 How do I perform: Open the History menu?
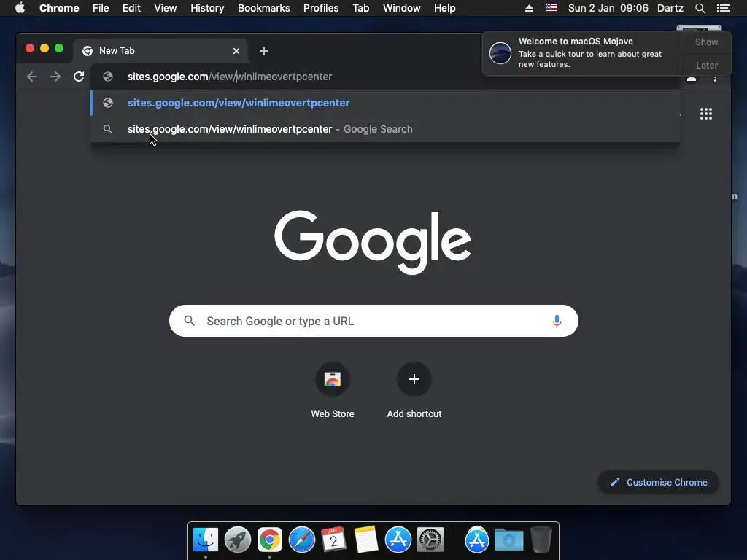click(x=207, y=8)
